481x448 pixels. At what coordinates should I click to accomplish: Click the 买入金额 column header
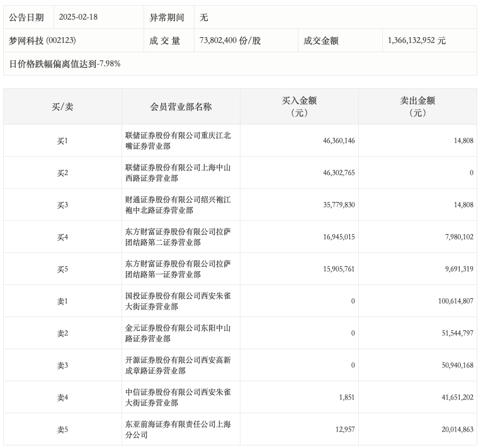pyautogui.click(x=299, y=106)
